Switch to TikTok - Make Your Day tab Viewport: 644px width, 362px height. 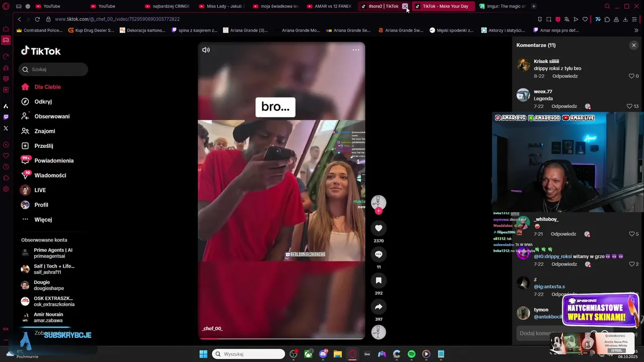coord(443,6)
